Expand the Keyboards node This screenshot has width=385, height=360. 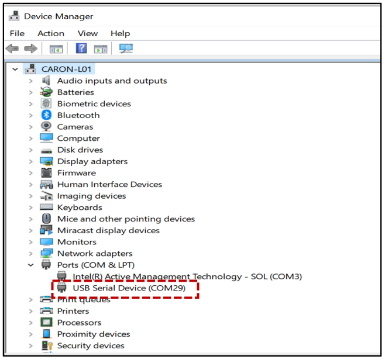(31, 208)
